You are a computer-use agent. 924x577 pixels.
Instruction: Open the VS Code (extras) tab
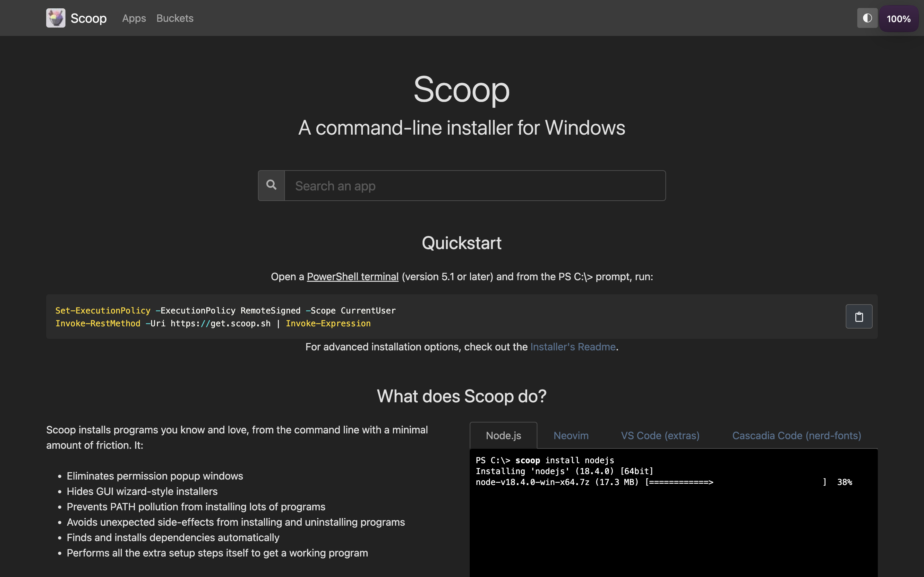[x=660, y=435]
